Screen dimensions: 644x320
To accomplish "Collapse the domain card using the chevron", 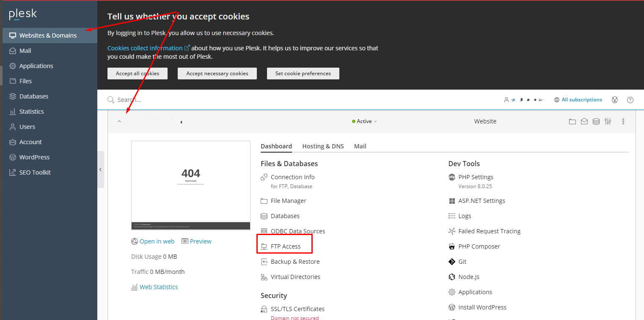I will click(x=119, y=121).
